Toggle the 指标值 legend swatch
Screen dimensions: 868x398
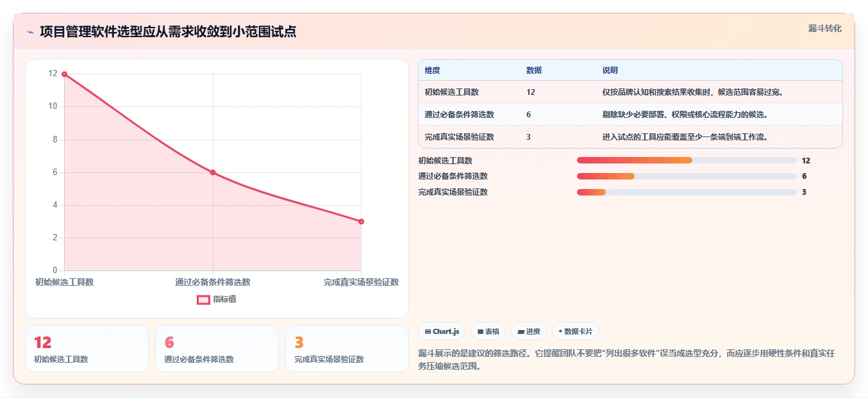(x=203, y=299)
